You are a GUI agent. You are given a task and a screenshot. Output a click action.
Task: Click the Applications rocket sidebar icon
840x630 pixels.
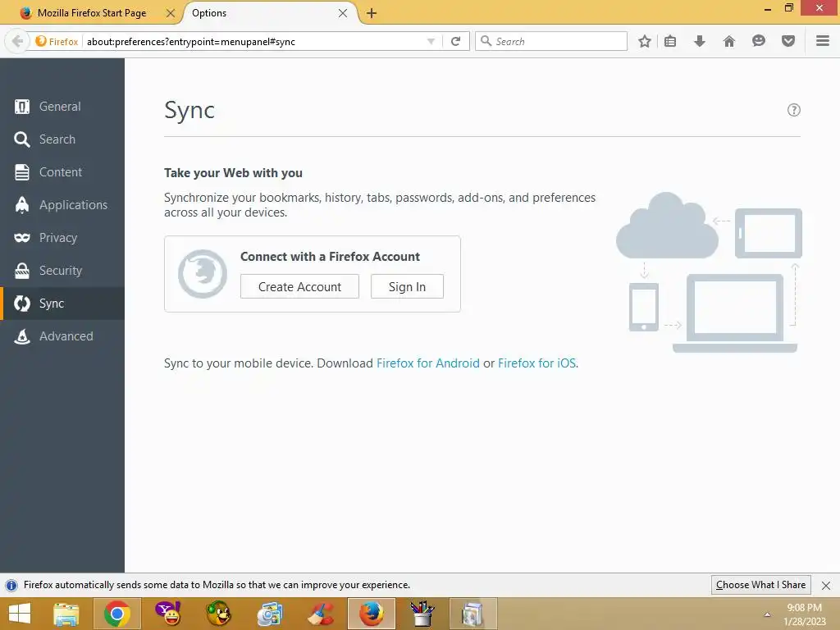tap(22, 204)
